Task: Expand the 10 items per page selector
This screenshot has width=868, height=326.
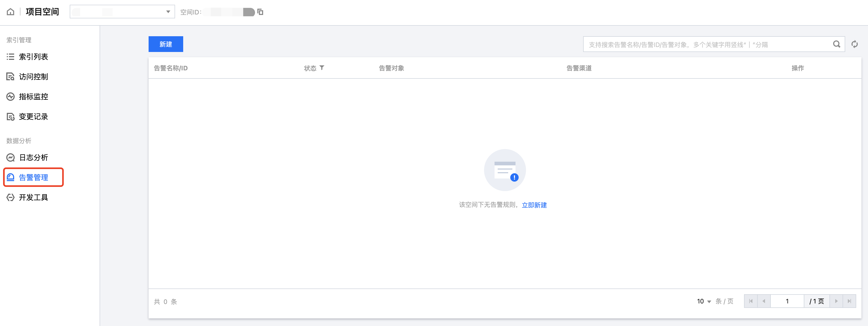Action: pyautogui.click(x=704, y=301)
